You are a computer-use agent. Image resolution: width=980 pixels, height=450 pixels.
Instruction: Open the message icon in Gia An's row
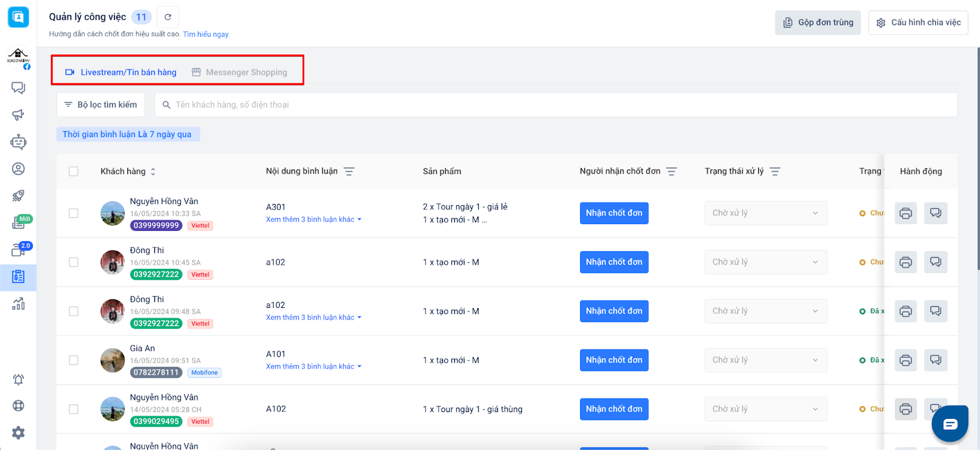coord(935,360)
